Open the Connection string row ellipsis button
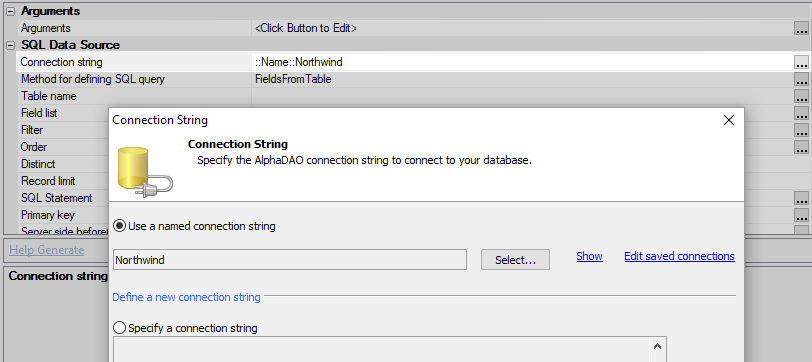Viewport: 812px width, 362px height. point(801,63)
